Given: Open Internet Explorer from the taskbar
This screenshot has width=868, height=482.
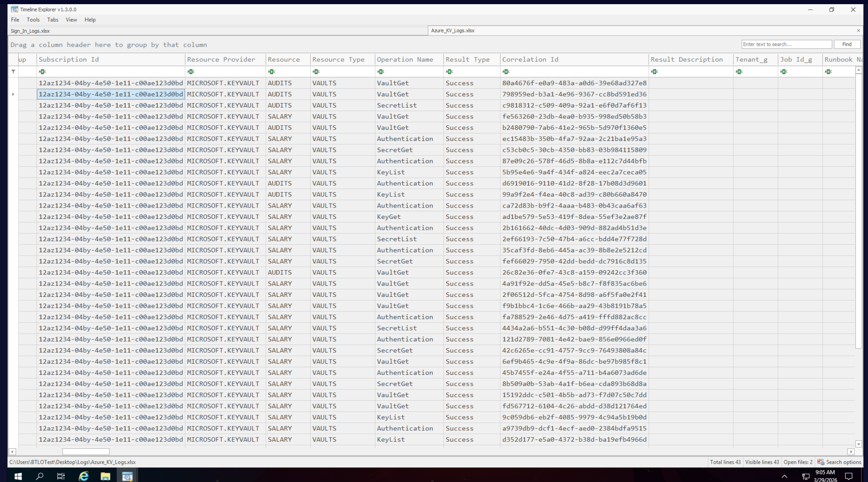Looking at the screenshot, I should coord(83,476).
